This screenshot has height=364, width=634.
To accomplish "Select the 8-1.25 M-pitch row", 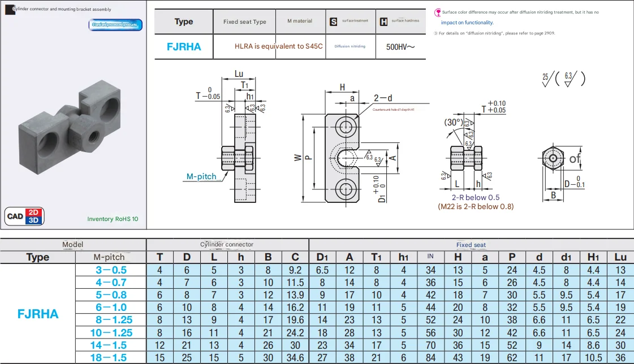I will pos(111,320).
